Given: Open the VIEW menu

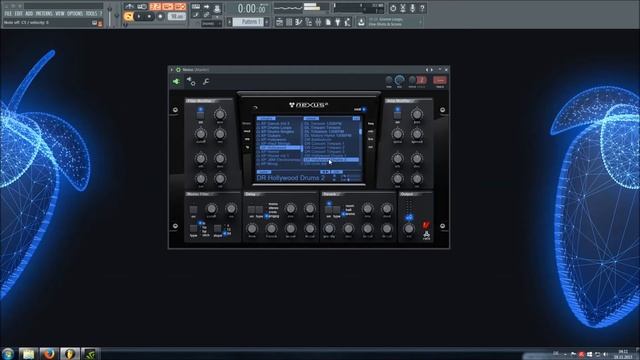Looking at the screenshot, I should [60, 13].
